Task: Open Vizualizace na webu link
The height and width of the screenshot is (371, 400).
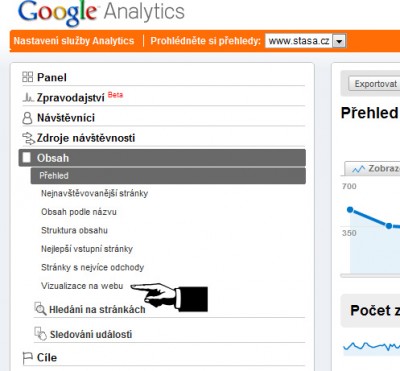Action: 82,286
